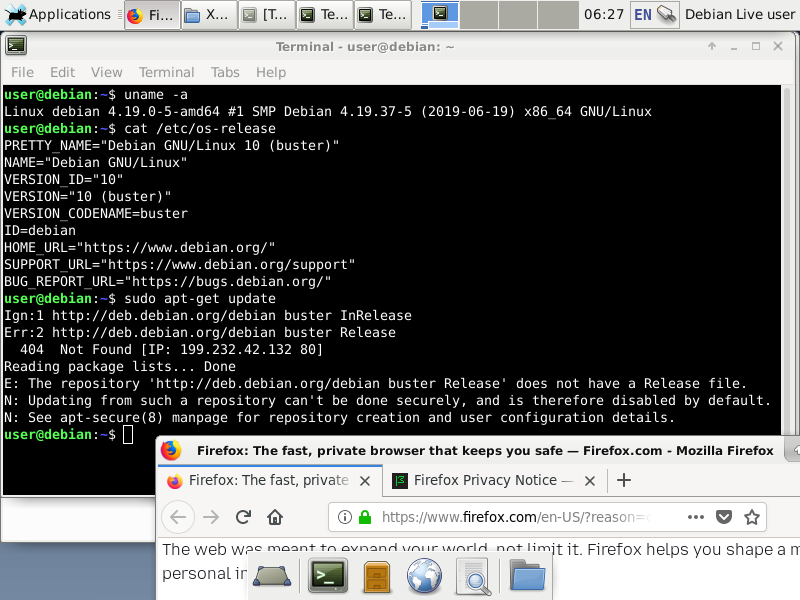Open terminal emulator from the dock
This screenshot has width=800, height=600.
click(328, 576)
